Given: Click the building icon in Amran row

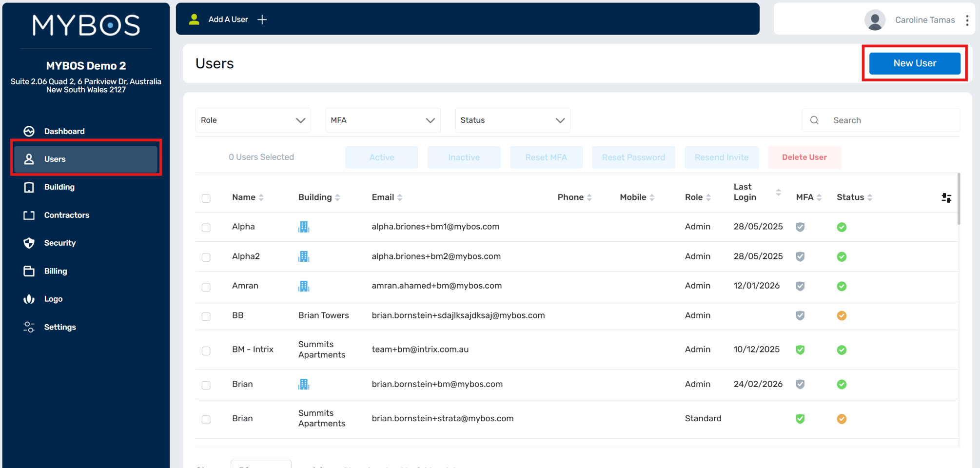Looking at the screenshot, I should (x=304, y=286).
